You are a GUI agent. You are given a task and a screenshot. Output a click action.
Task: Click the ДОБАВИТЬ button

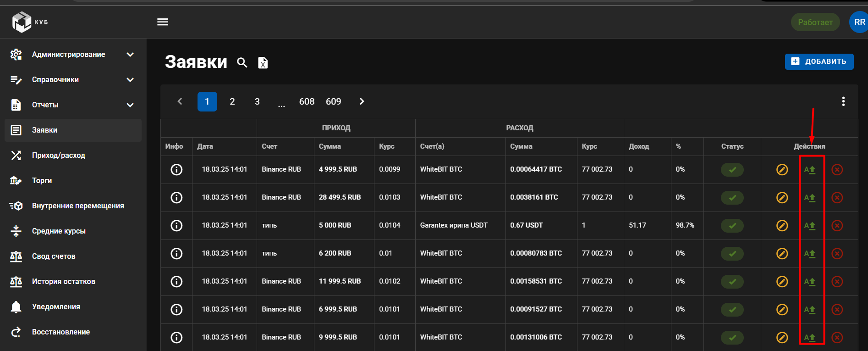click(x=819, y=61)
